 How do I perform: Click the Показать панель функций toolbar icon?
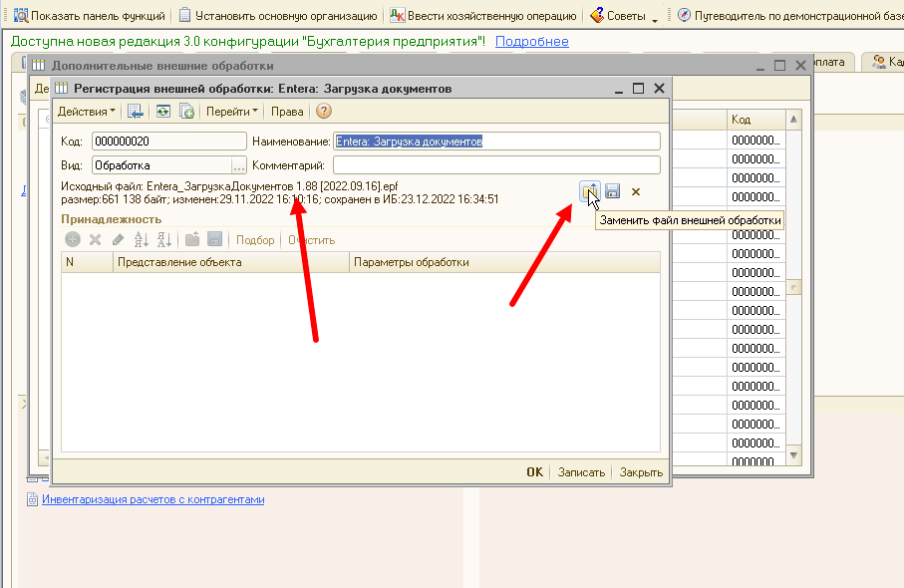21,16
